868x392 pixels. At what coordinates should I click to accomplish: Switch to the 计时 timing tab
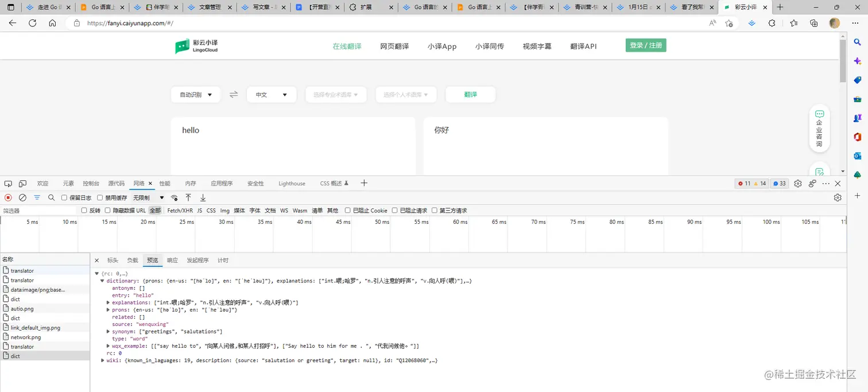[223, 260]
